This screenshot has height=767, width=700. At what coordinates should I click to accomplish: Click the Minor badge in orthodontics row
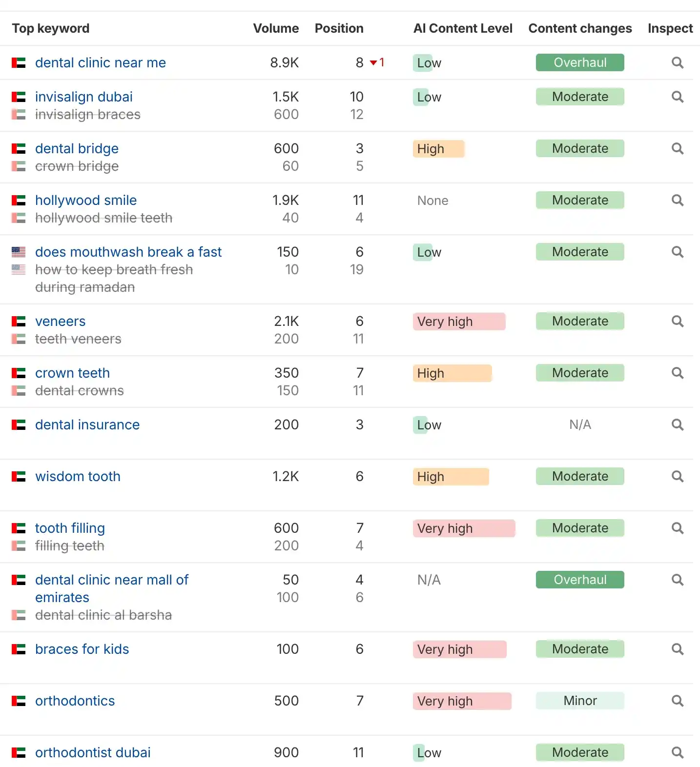coord(579,701)
